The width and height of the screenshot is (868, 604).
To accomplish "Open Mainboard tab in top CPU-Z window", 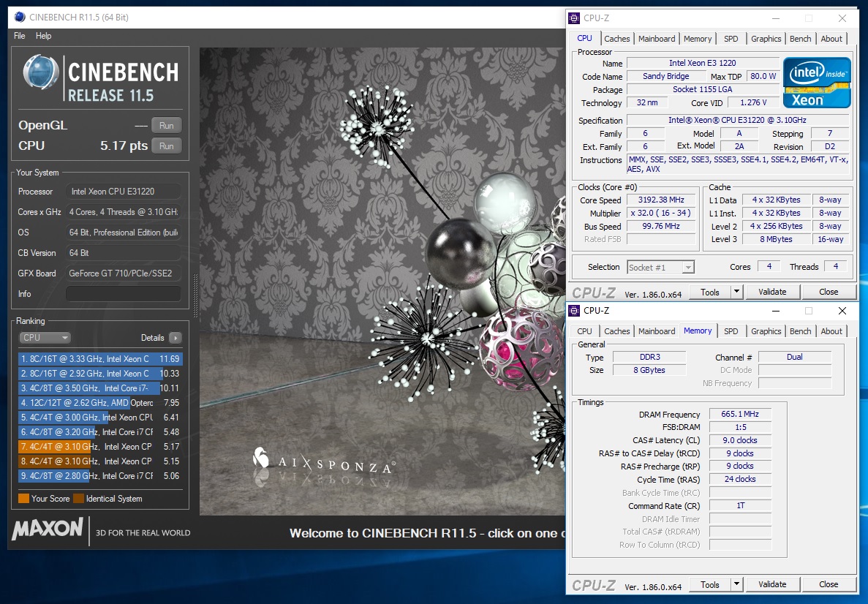I will click(x=657, y=39).
